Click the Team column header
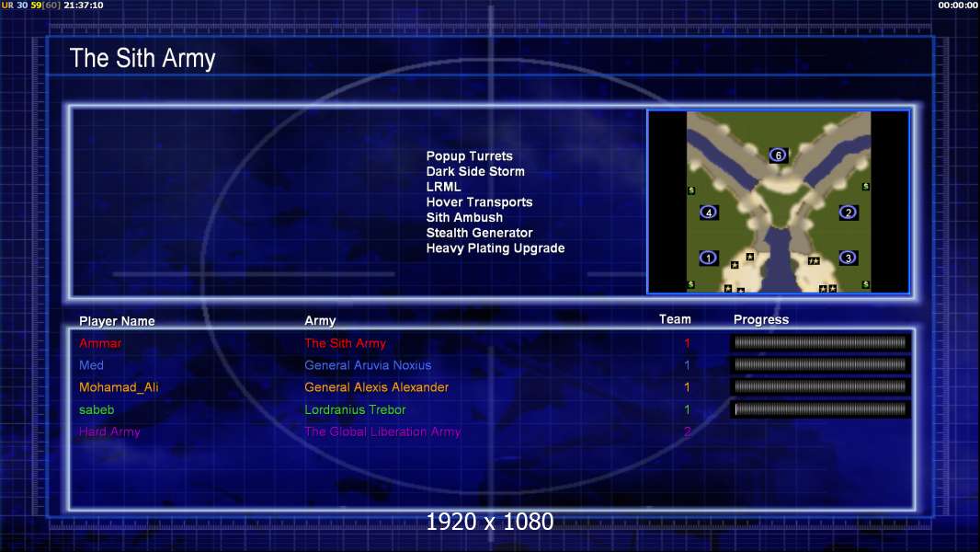The image size is (980, 552). (675, 319)
